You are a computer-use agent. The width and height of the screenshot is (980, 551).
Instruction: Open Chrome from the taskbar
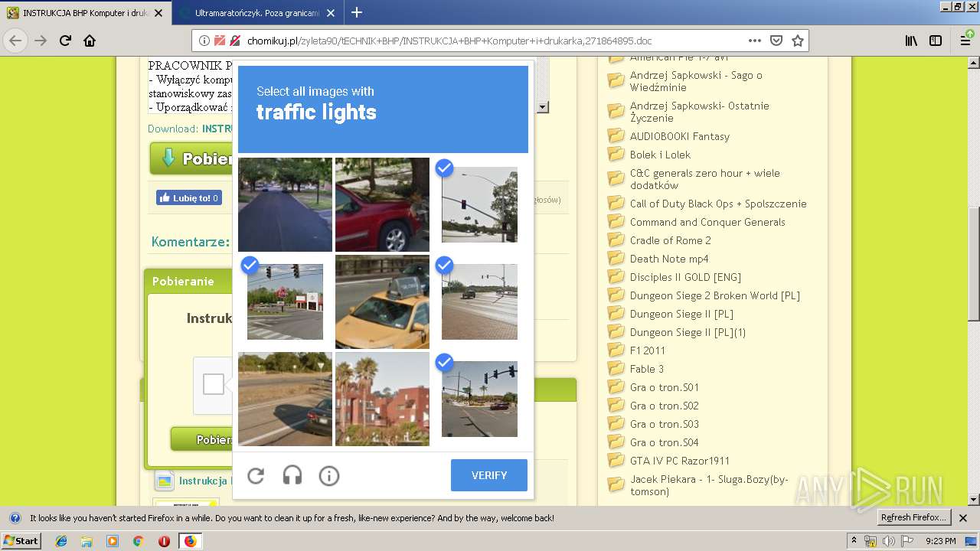pyautogui.click(x=138, y=541)
